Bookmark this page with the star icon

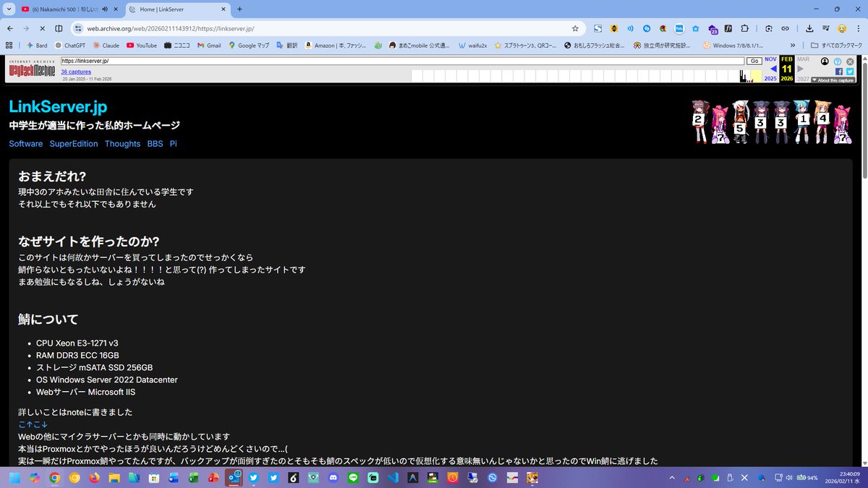[x=575, y=28]
